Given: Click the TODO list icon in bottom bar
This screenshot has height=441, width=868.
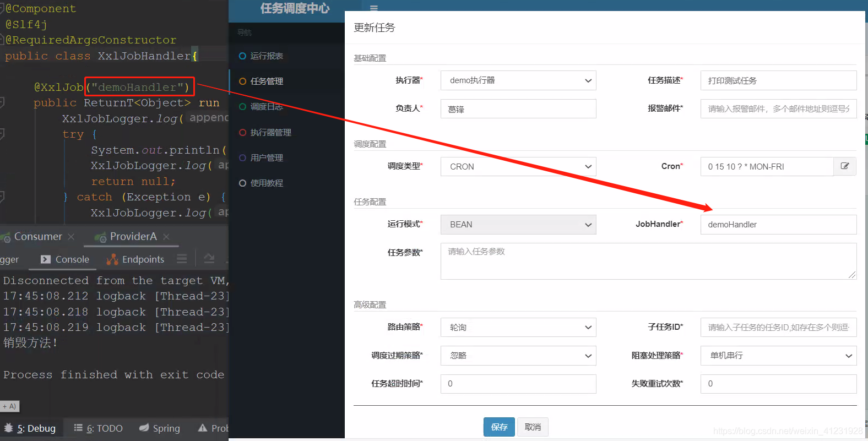Looking at the screenshot, I should click(x=78, y=428).
